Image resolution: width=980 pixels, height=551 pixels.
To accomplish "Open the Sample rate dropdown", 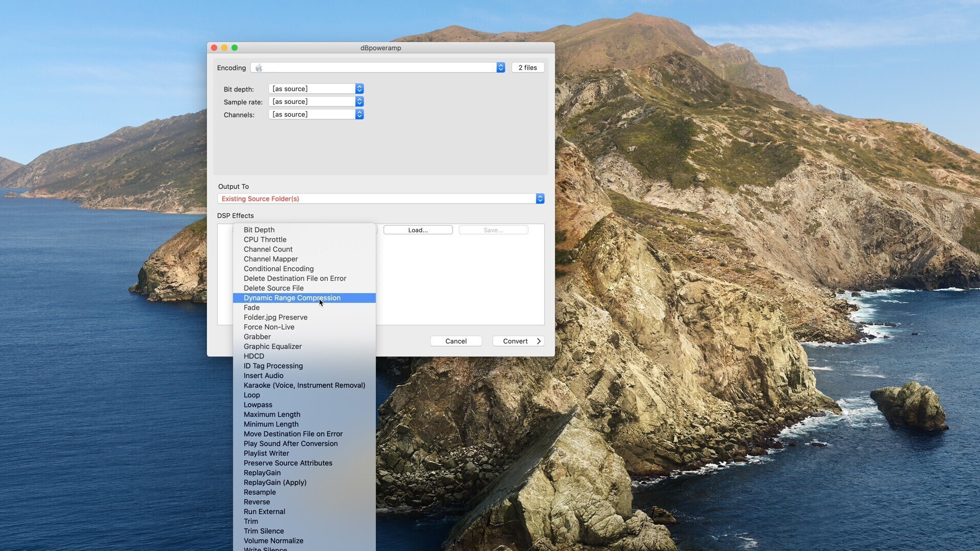I will (x=316, y=101).
